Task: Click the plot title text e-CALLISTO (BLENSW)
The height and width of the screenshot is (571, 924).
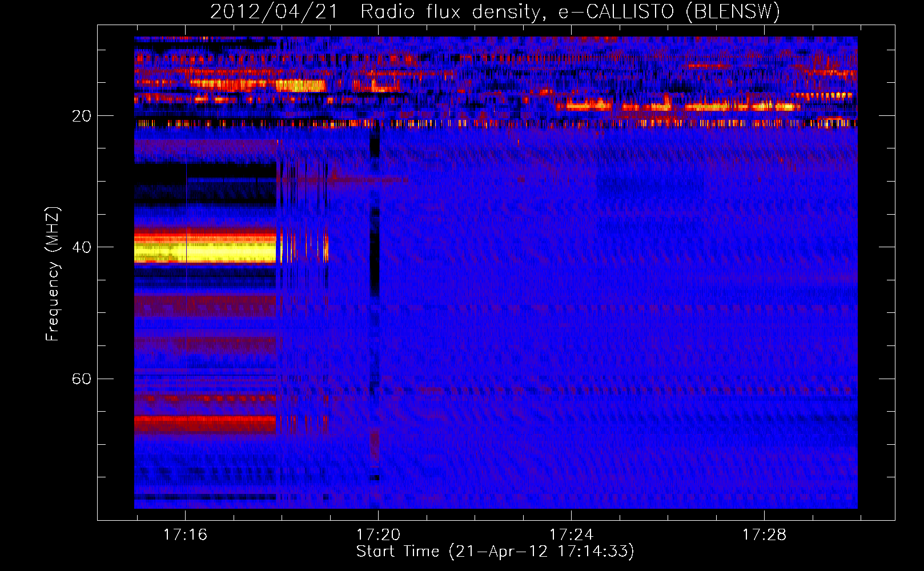Action: (x=669, y=11)
